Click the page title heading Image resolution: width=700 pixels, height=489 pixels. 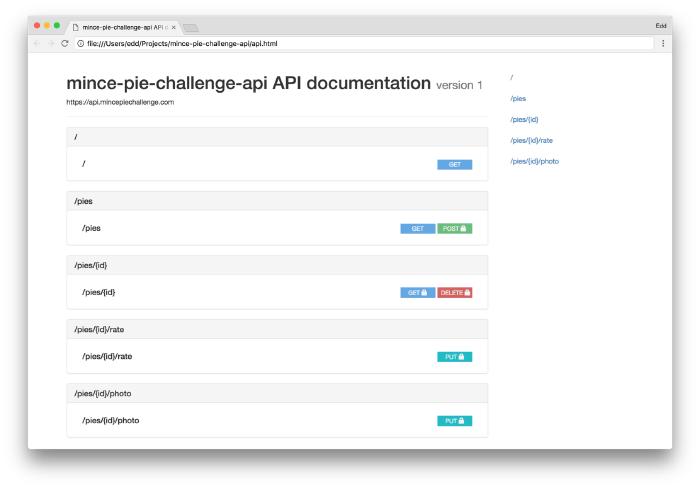pos(249,83)
